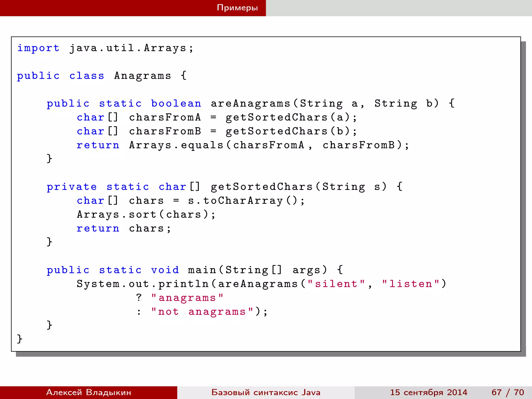The image size is (532, 399).
Task: Click the 'import' keyword on first line
Action: coord(38,48)
